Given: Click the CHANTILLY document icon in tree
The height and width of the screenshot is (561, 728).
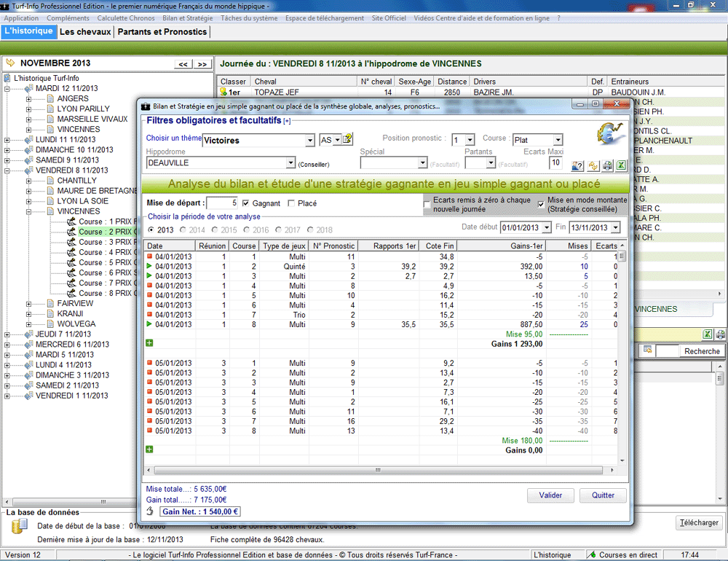Looking at the screenshot, I should (51, 181).
